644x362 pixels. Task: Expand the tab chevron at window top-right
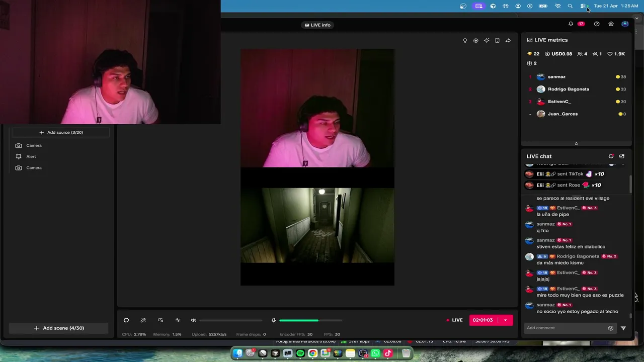[637, 19]
